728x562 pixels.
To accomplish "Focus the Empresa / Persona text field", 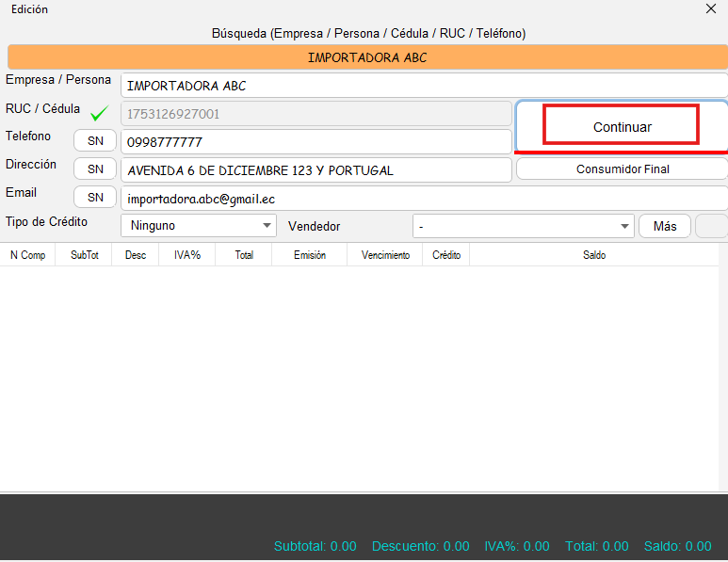I will point(424,86).
